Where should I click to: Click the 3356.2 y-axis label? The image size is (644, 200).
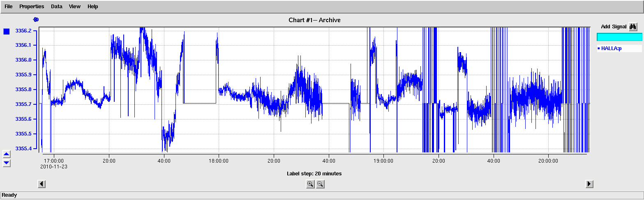(23, 31)
